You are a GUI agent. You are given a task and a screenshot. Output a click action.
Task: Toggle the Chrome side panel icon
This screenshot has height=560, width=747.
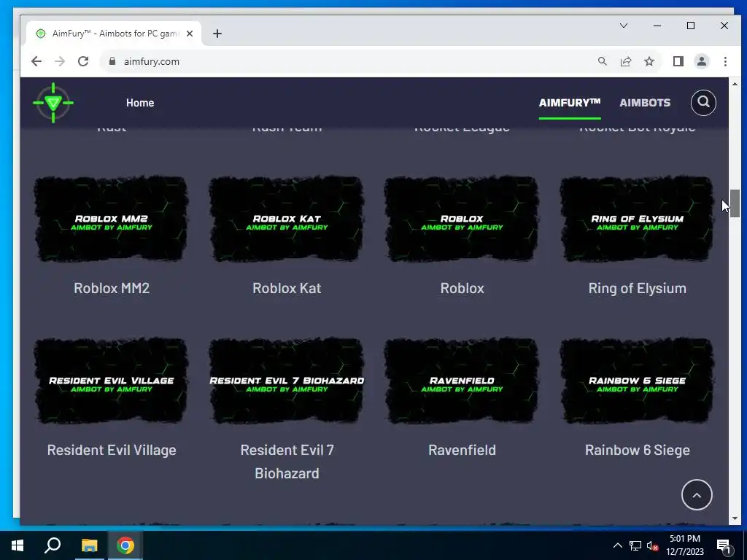pos(678,61)
